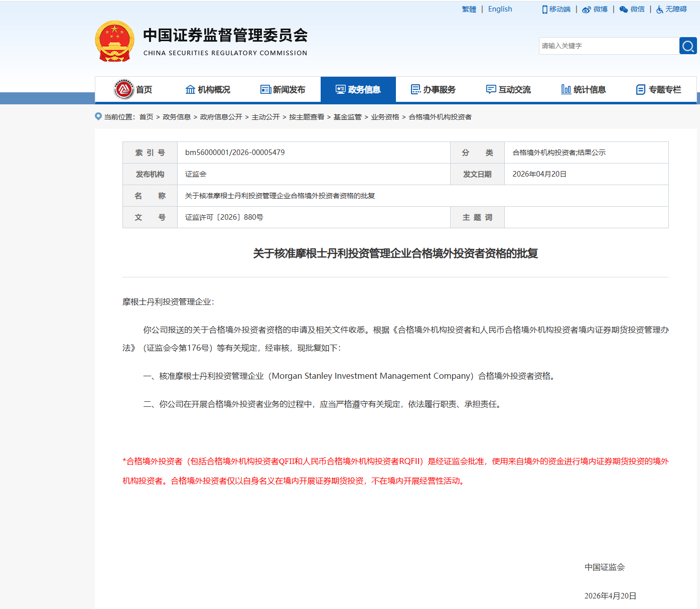Screen dimensions: 700x609
Task: Switch language to English
Action: pyautogui.click(x=500, y=9)
